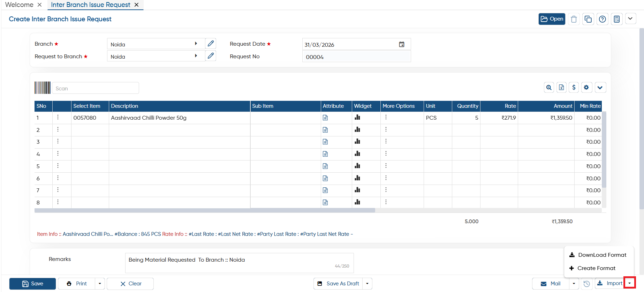Viewport: 644px width, 292px height.
Task: Open row menu dots beside SNo 1
Action: tap(58, 117)
